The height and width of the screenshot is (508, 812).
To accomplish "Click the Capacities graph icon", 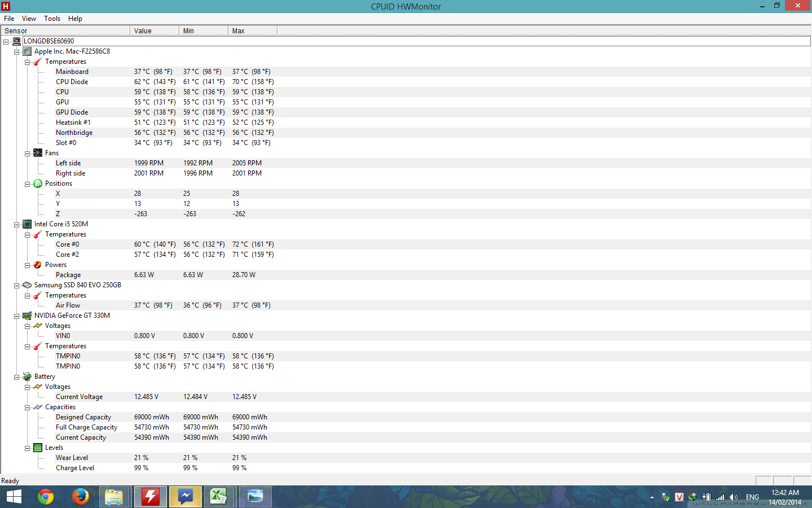I will pyautogui.click(x=38, y=407).
